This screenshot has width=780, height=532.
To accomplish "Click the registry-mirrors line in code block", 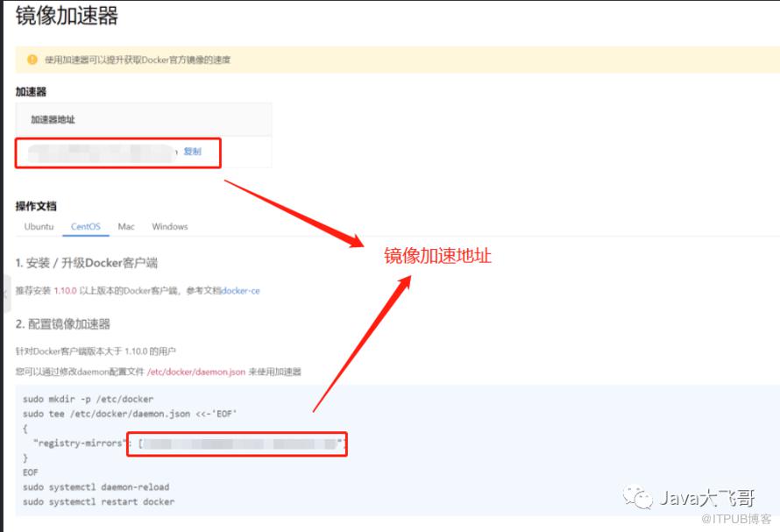I will pos(189,443).
